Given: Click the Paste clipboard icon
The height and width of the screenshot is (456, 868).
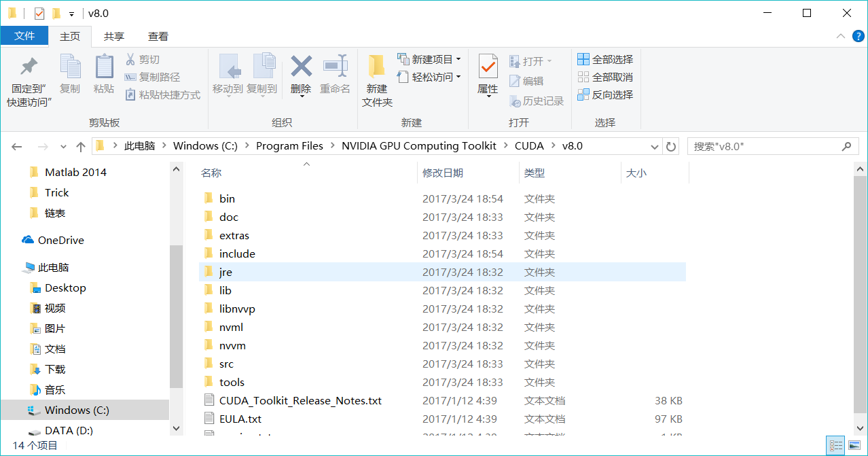Looking at the screenshot, I should tap(104, 66).
